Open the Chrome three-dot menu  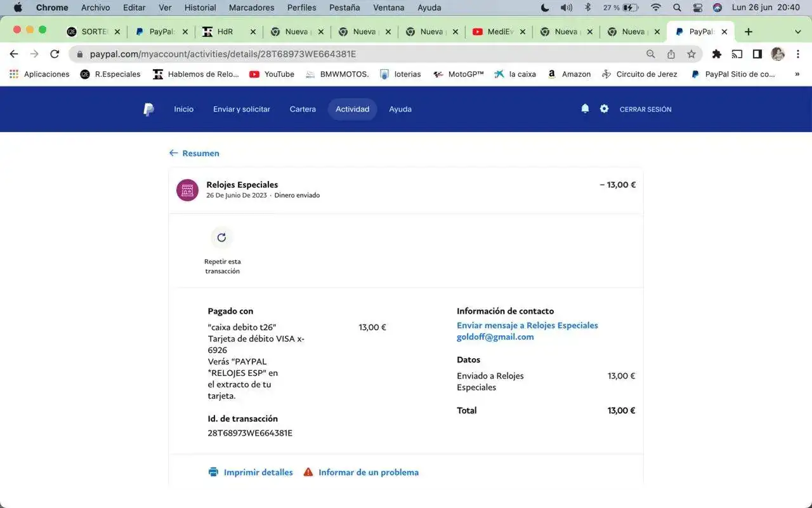tap(798, 54)
